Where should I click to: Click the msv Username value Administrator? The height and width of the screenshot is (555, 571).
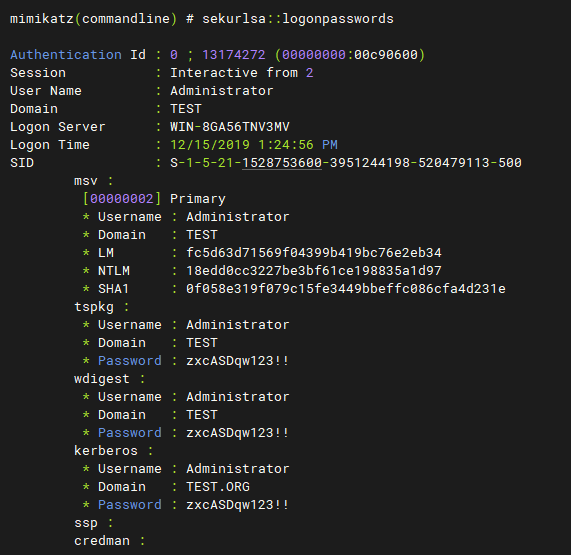(237, 217)
